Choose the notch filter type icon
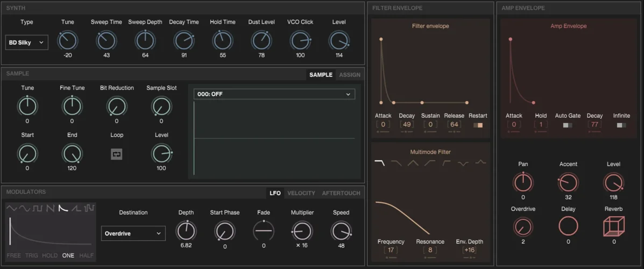This screenshot has height=269, width=644. 463,162
